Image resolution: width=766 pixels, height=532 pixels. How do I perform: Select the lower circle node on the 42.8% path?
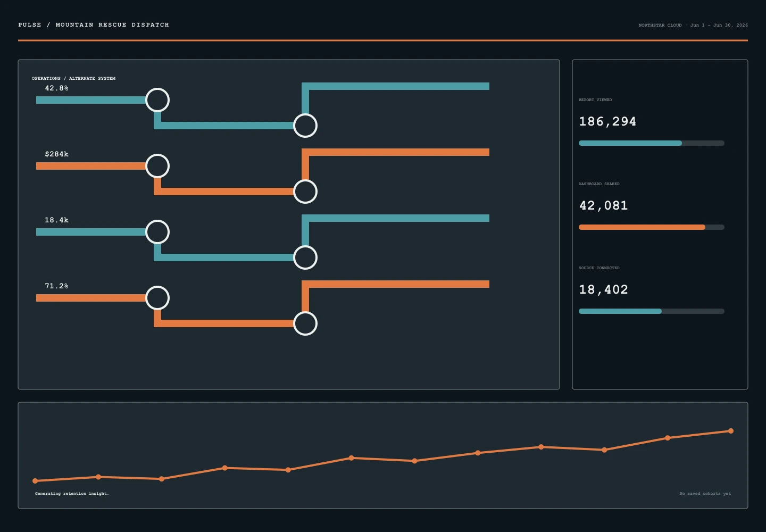click(x=305, y=126)
